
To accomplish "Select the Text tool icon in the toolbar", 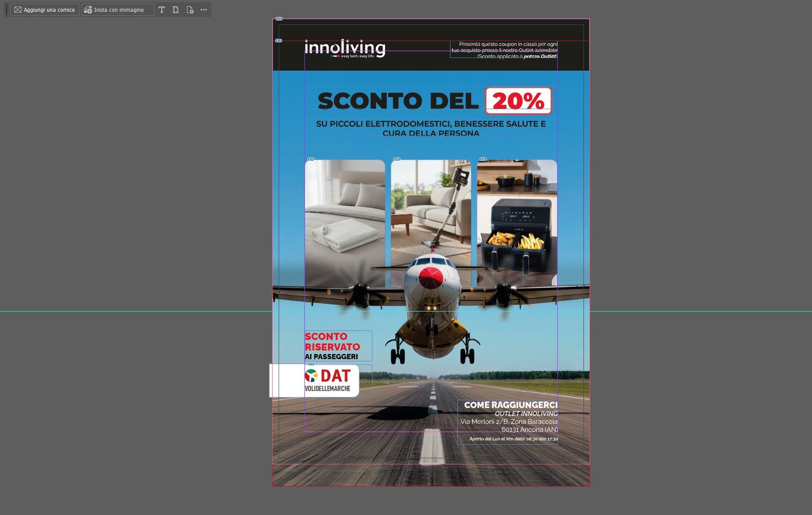I will (x=162, y=10).
